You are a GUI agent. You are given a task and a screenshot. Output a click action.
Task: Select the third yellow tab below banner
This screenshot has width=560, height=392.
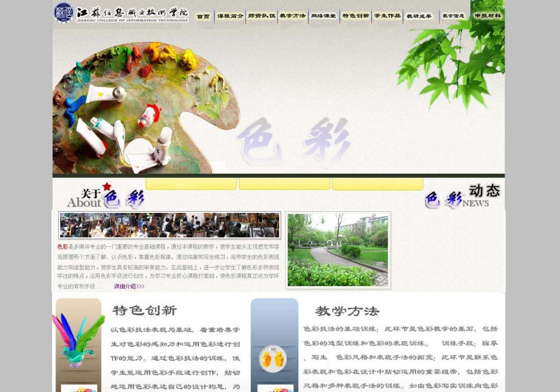point(377,184)
